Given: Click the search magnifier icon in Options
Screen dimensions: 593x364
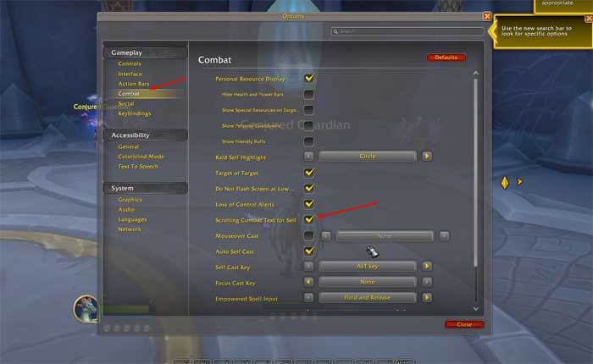Looking at the screenshot, I should (335, 31).
